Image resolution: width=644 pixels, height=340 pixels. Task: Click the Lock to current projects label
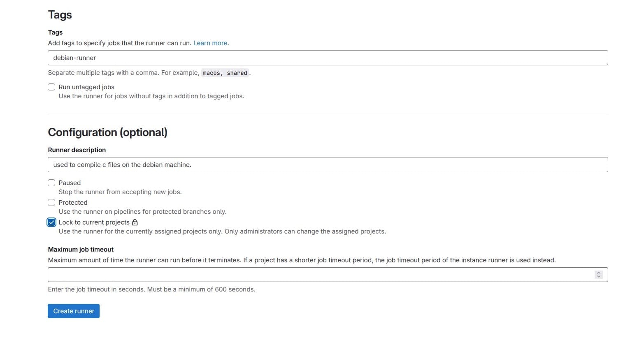tap(94, 222)
